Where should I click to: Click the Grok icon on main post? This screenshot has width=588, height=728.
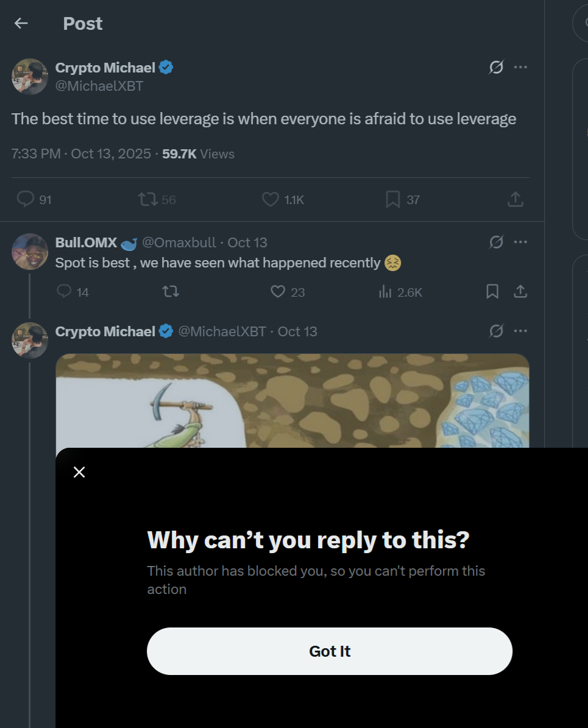496,68
